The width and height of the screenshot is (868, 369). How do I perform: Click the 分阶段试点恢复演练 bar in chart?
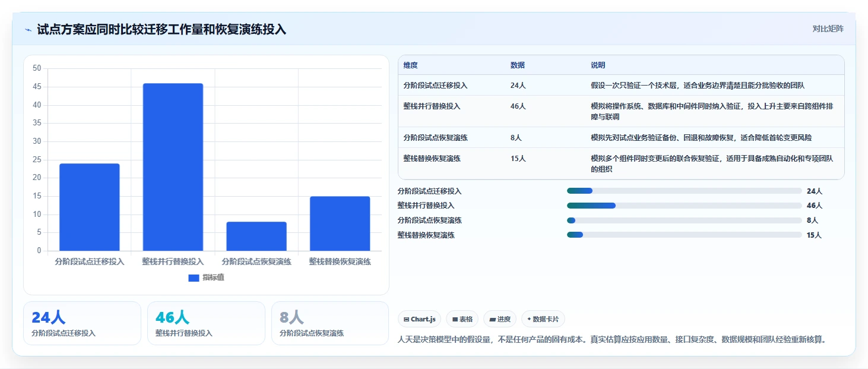(256, 236)
